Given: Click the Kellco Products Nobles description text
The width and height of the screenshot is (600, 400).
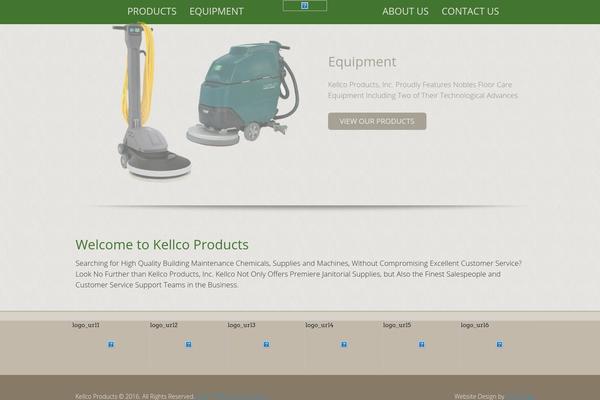Looking at the screenshot, I should pos(422,90).
